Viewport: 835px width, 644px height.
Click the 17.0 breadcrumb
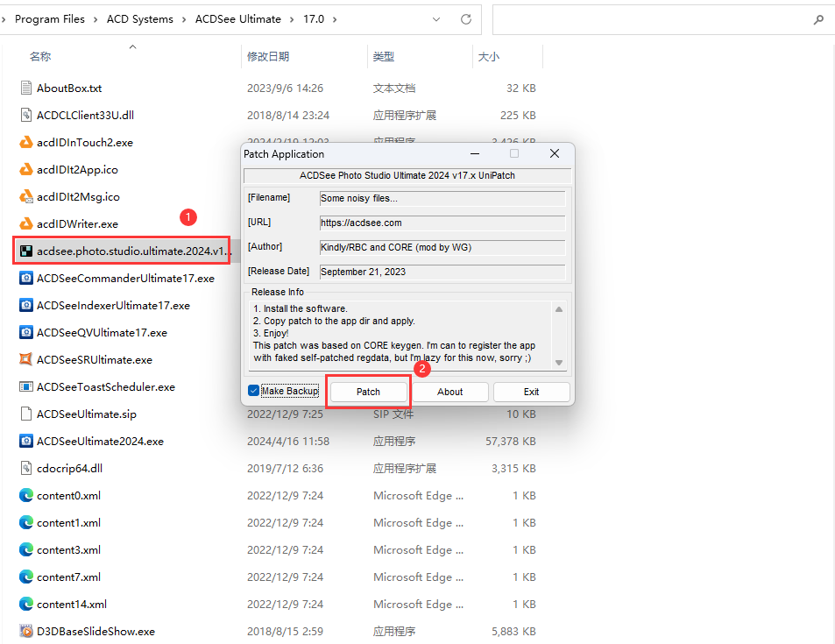coord(314,19)
